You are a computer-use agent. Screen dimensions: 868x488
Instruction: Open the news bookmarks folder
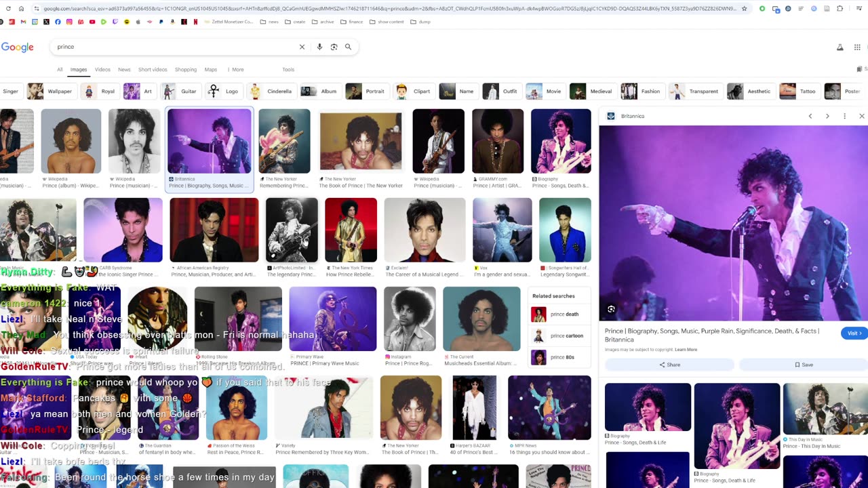pos(269,22)
